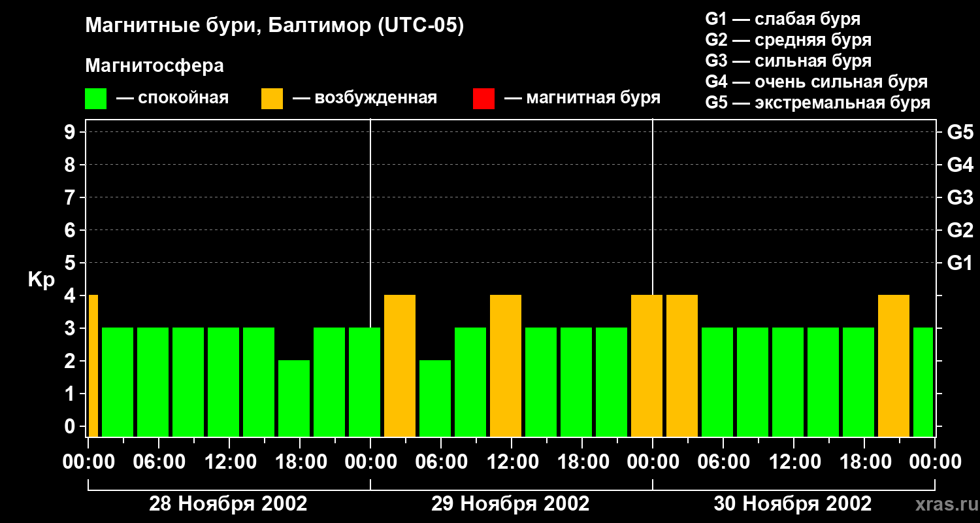Click the '29 Ноября 2002' date label
Viewport: 980px width, 523px height.
510,504
